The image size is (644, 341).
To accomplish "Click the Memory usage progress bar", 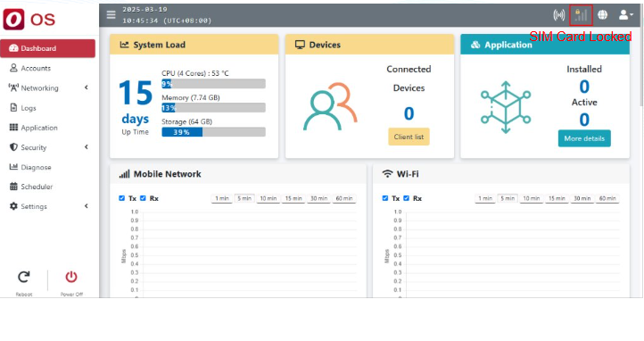I will point(213,108).
